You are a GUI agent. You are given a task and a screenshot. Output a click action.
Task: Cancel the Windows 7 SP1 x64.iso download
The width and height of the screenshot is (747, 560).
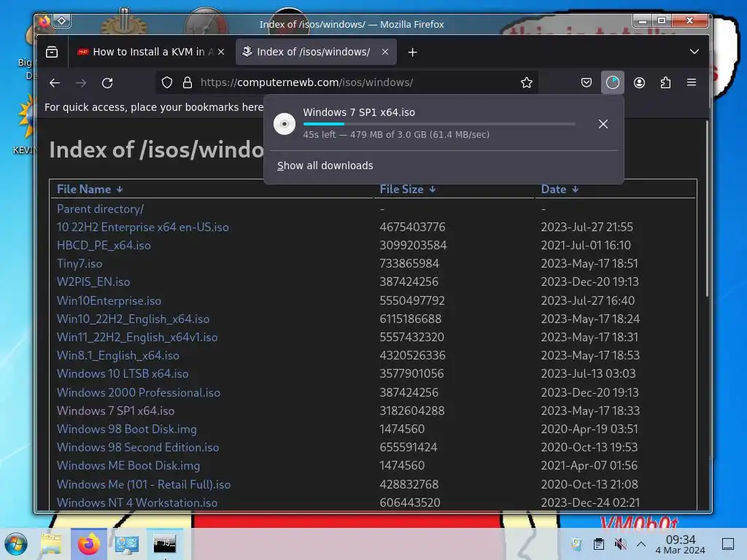point(603,124)
